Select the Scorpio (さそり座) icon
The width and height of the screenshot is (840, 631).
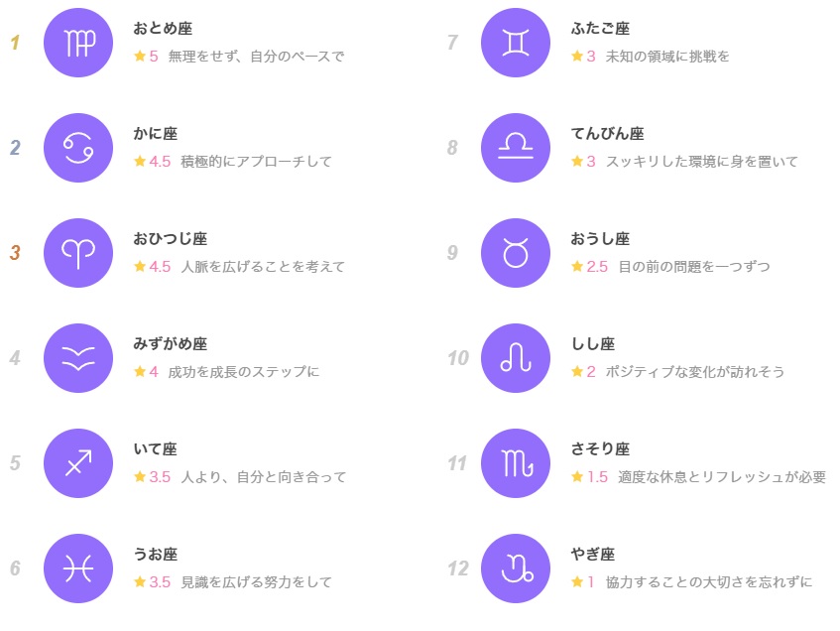click(516, 463)
